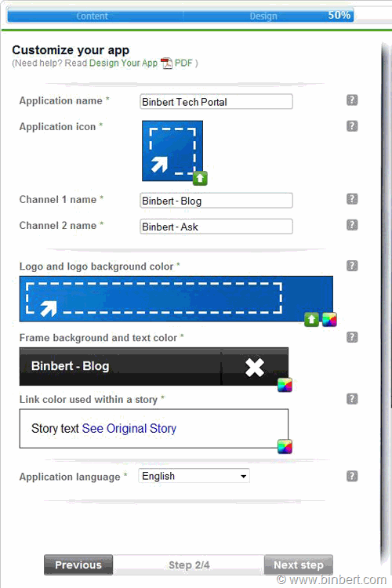Image resolution: width=392 pixels, height=588 pixels.
Task: Click help icon beside Channel 2 name
Action: (352, 225)
